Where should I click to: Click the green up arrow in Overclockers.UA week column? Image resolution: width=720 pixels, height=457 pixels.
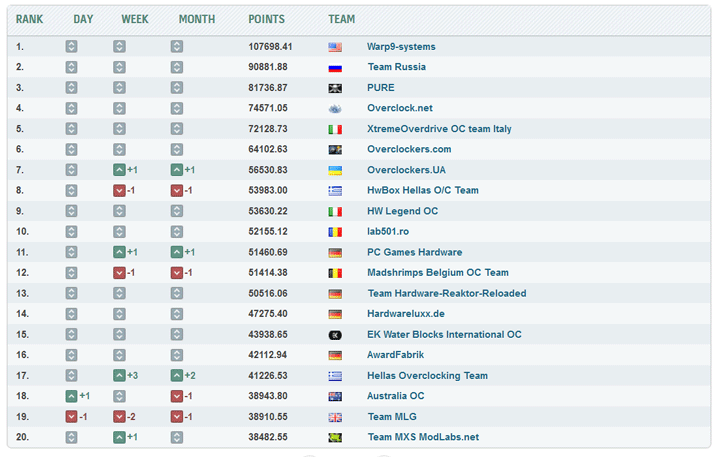point(119,170)
